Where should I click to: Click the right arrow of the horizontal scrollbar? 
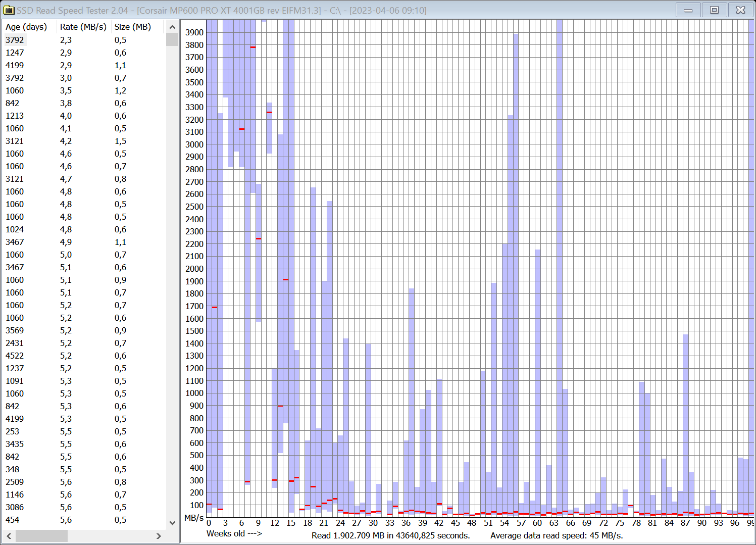click(x=160, y=536)
